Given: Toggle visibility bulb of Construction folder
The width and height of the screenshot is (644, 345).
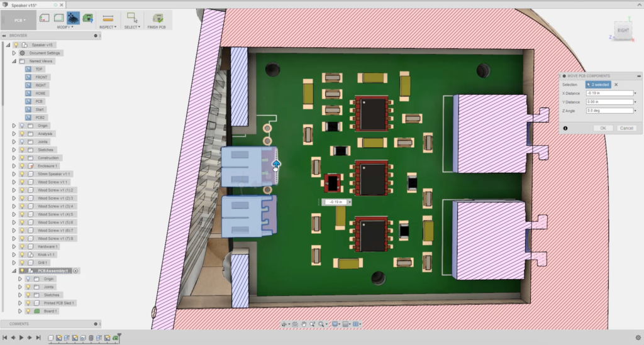Looking at the screenshot, I should tap(22, 158).
